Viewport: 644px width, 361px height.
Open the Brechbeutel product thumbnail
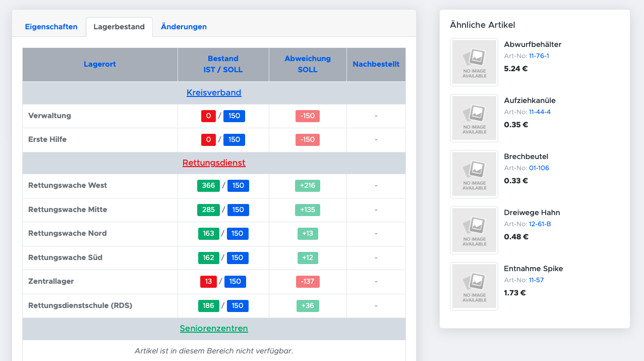pyautogui.click(x=474, y=174)
